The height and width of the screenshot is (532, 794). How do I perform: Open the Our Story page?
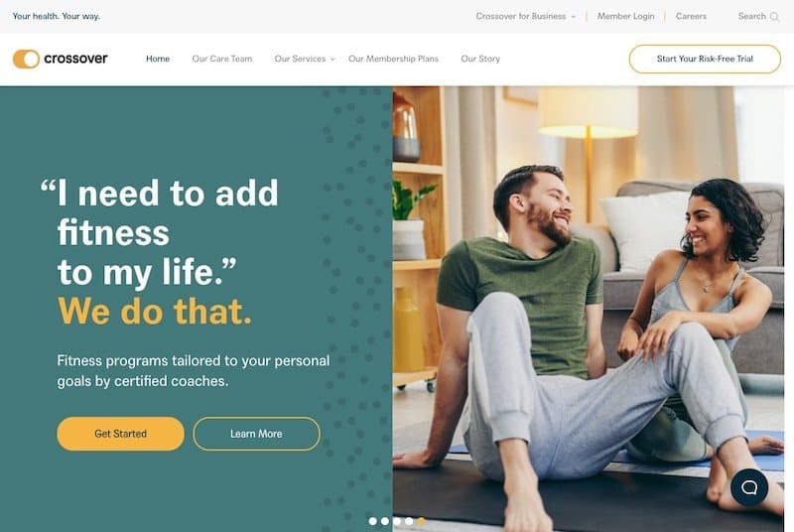coord(480,59)
